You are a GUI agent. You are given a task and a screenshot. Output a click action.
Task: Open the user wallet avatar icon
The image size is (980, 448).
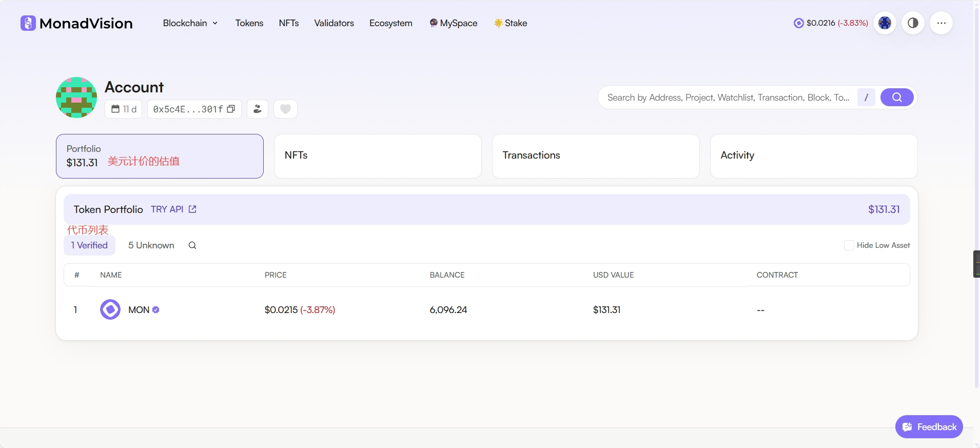coord(885,23)
